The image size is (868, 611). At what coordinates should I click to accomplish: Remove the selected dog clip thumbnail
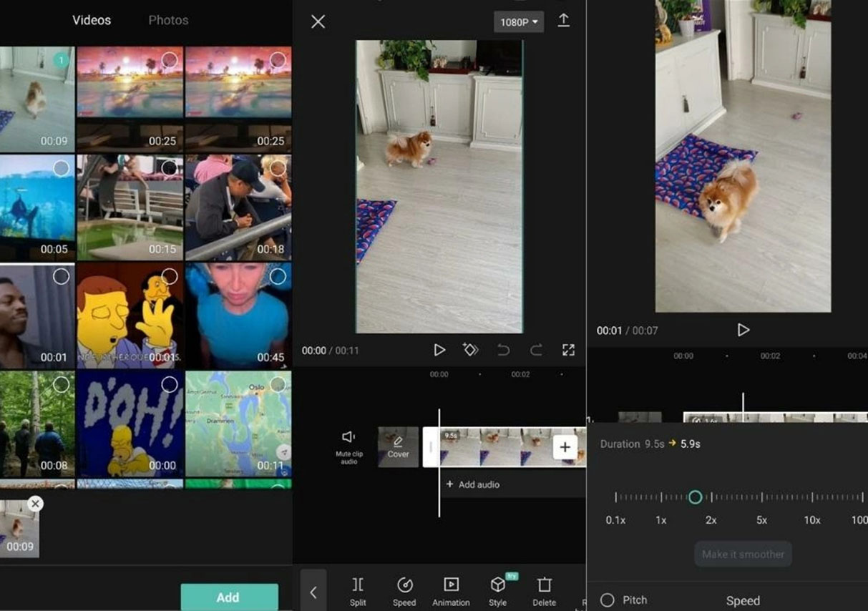click(x=35, y=504)
